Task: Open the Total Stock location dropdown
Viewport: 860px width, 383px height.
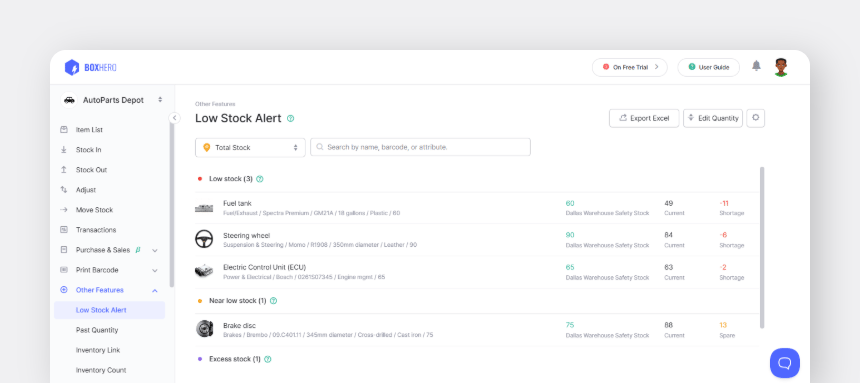Action: click(x=250, y=147)
